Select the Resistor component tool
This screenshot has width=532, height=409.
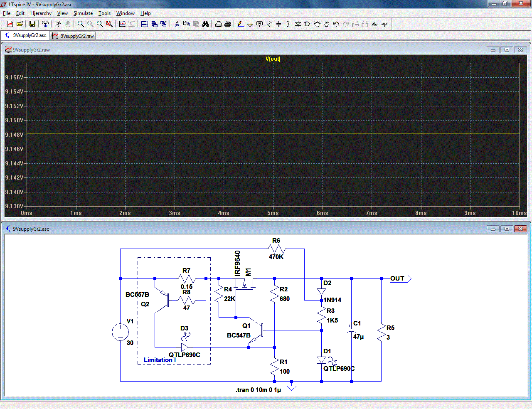269,24
